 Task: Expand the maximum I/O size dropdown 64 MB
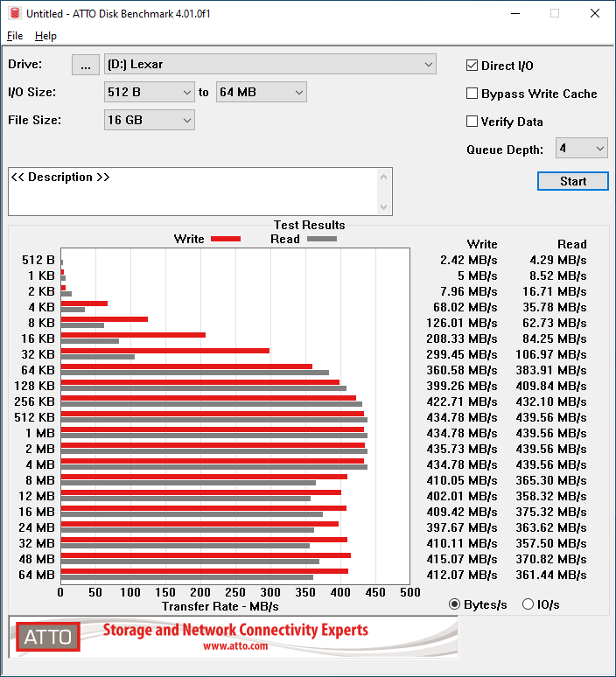[262, 92]
